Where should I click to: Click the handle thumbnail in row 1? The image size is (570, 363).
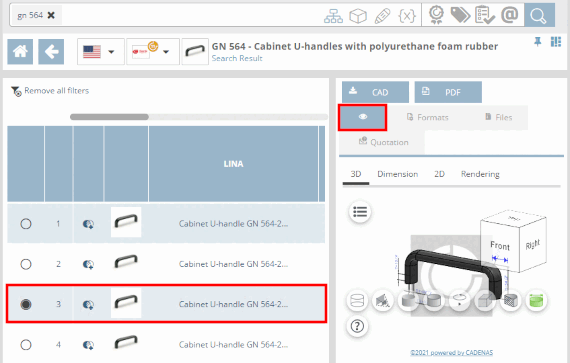pyautogui.click(x=126, y=222)
